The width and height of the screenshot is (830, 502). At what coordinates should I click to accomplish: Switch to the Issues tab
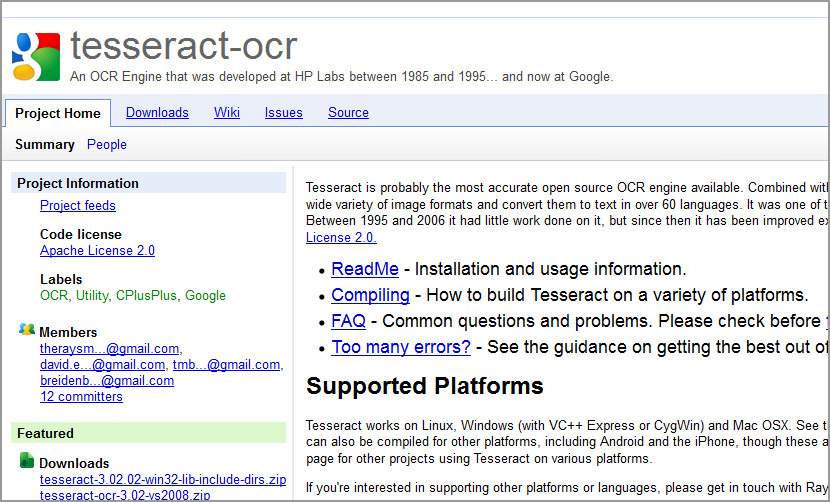click(x=284, y=113)
